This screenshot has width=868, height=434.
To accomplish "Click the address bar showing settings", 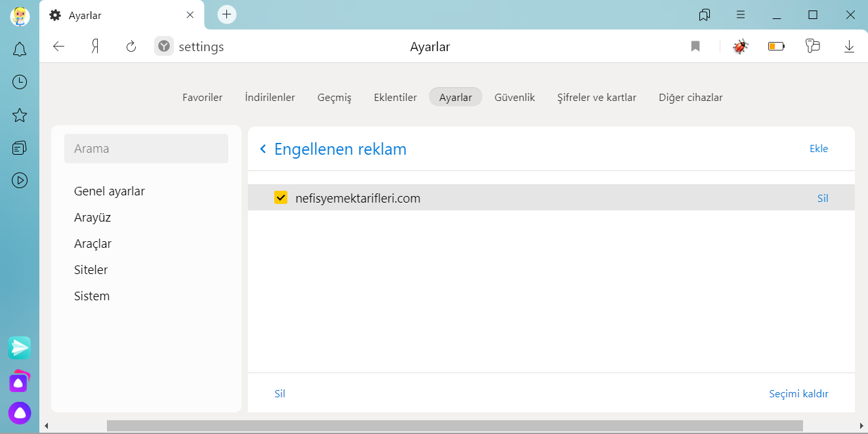I will [x=201, y=47].
